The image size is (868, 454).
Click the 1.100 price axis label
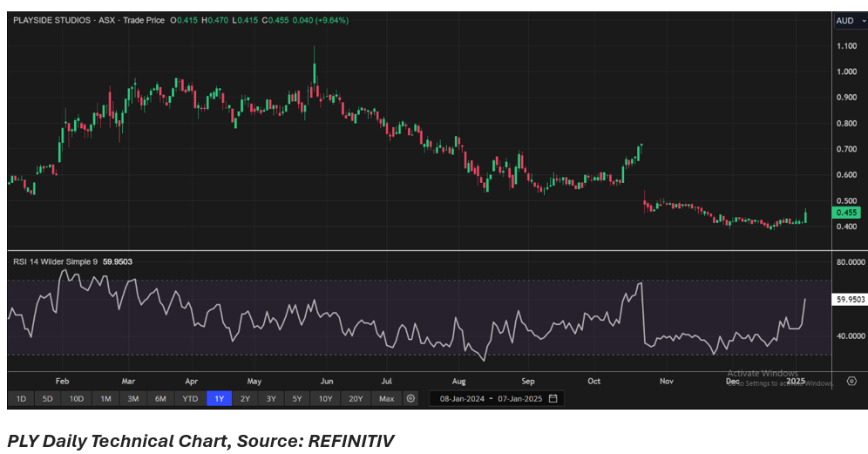coord(846,46)
